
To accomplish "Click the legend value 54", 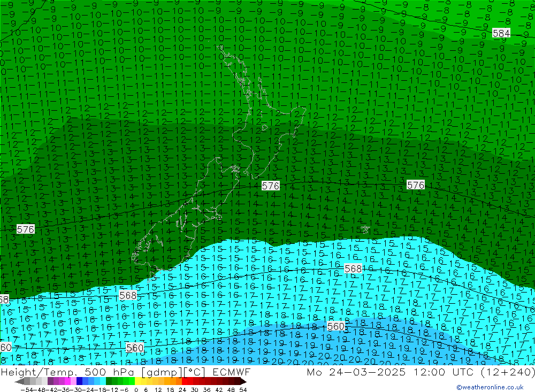I will (243, 390).
